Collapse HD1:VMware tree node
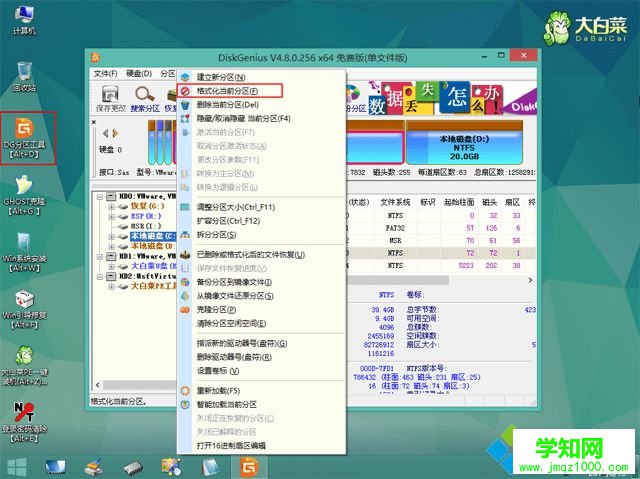The height and width of the screenshot is (479, 640). 100,257
